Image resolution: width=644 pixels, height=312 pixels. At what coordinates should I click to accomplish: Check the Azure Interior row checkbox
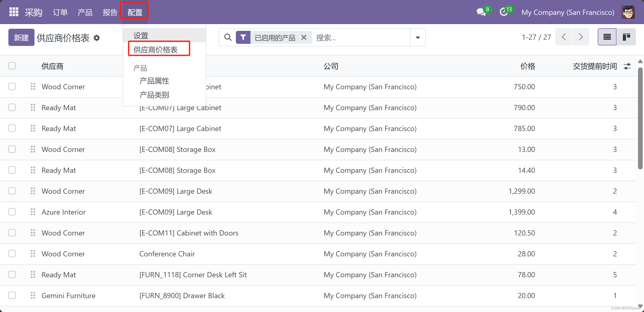[12, 212]
